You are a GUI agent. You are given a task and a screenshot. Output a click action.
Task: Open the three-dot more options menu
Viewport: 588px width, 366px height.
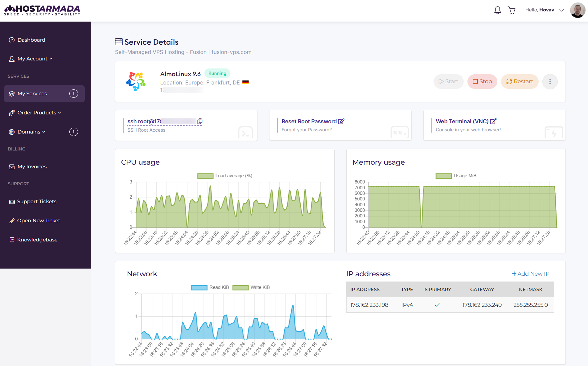550,82
